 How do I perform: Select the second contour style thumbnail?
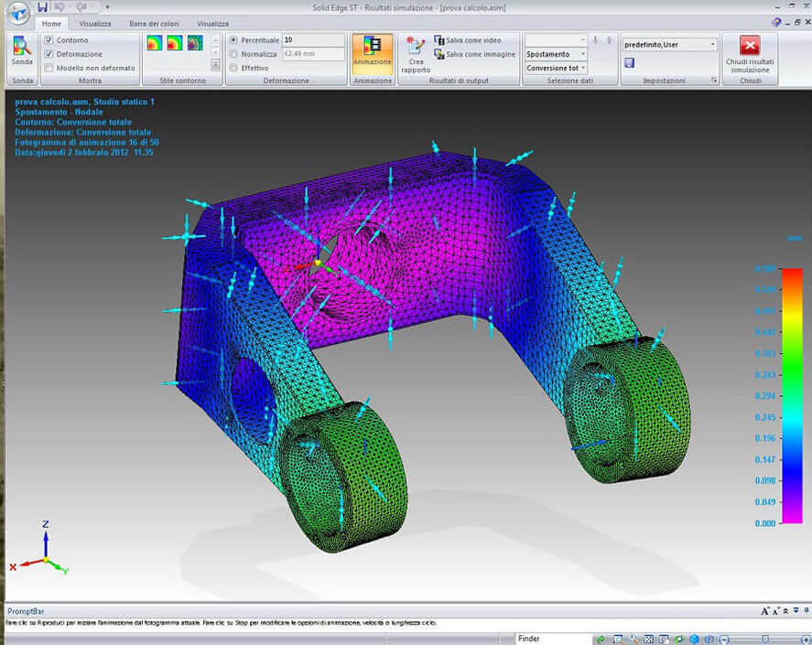(175, 43)
